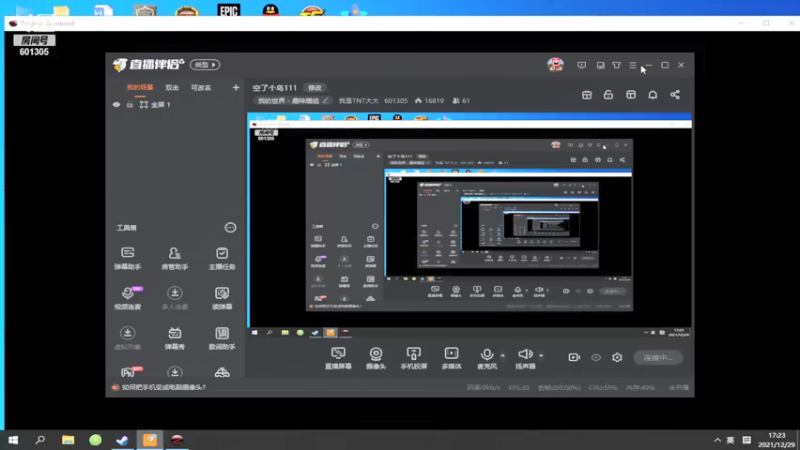Toggle the lock on 全屏 1 source
The image size is (800, 450).
coord(130,105)
